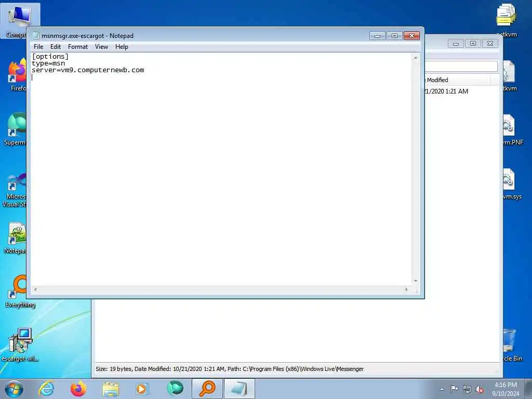Image resolution: width=532 pixels, height=399 pixels.
Task: Launch Supermium from the taskbar
Action: pyautogui.click(x=175, y=389)
